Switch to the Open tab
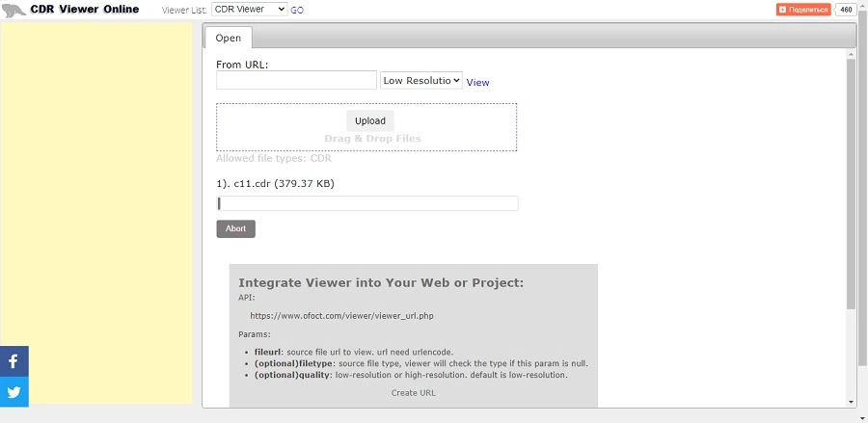Screen dimensions: 868x423 click(x=228, y=38)
